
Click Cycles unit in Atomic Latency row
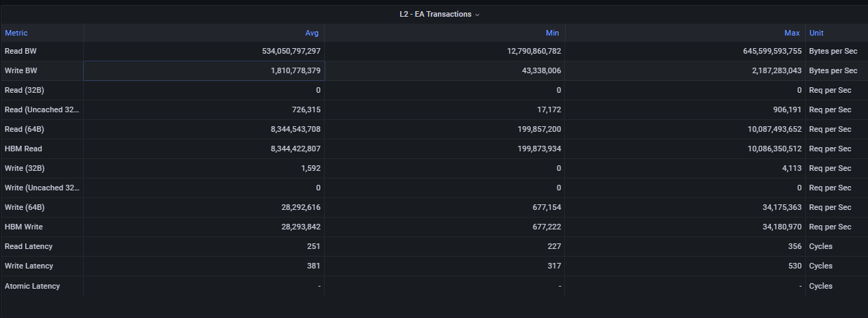(821, 286)
